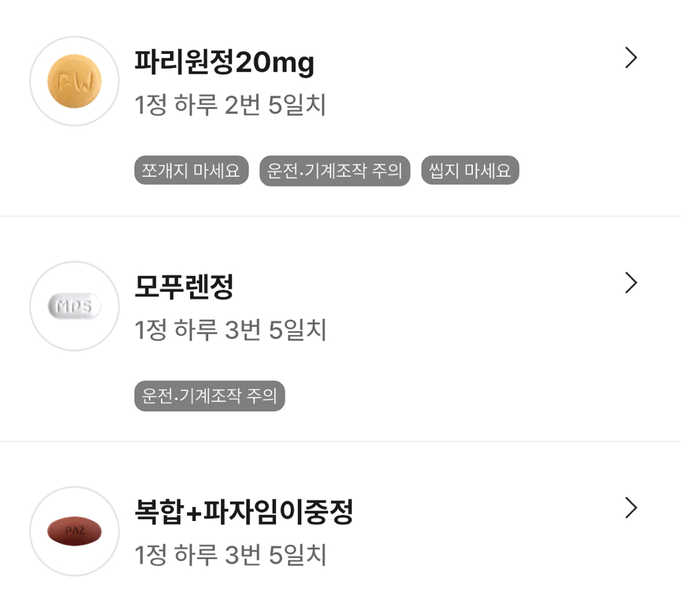Expand 모푸렌정 details with the right chevron
Image resolution: width=681 pixels, height=616 pixels.
(x=631, y=284)
